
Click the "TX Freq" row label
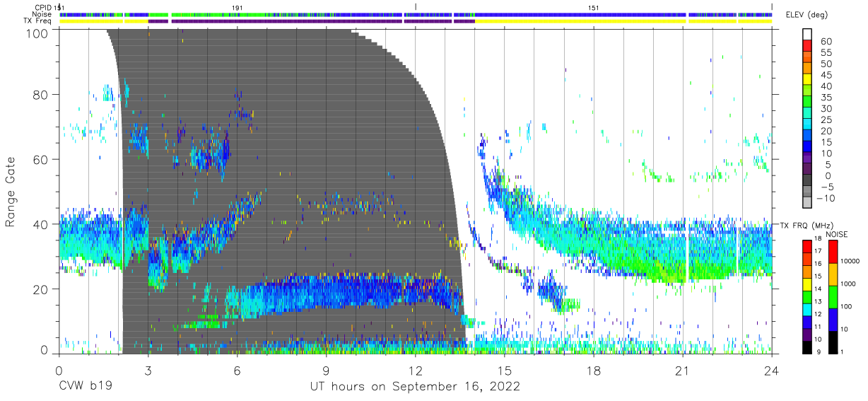(x=37, y=21)
